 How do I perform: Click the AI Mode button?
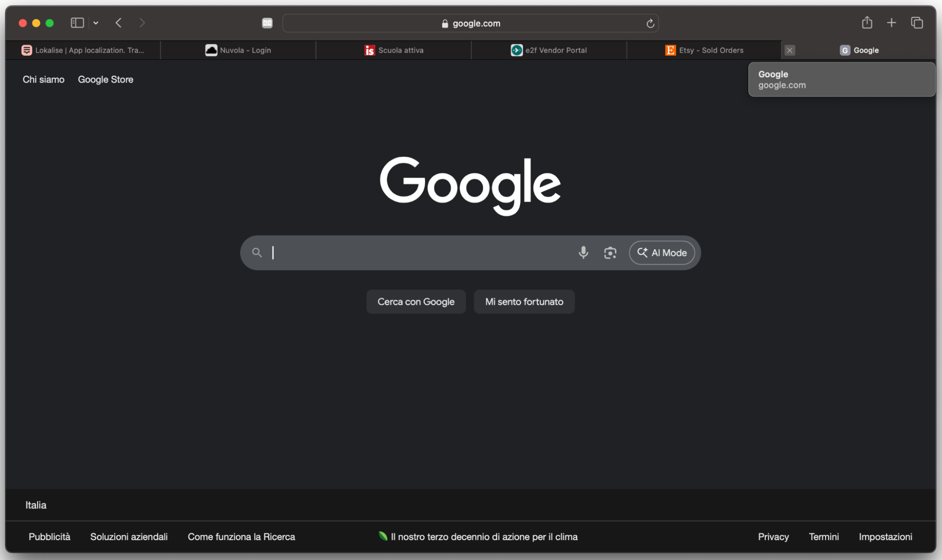click(662, 252)
